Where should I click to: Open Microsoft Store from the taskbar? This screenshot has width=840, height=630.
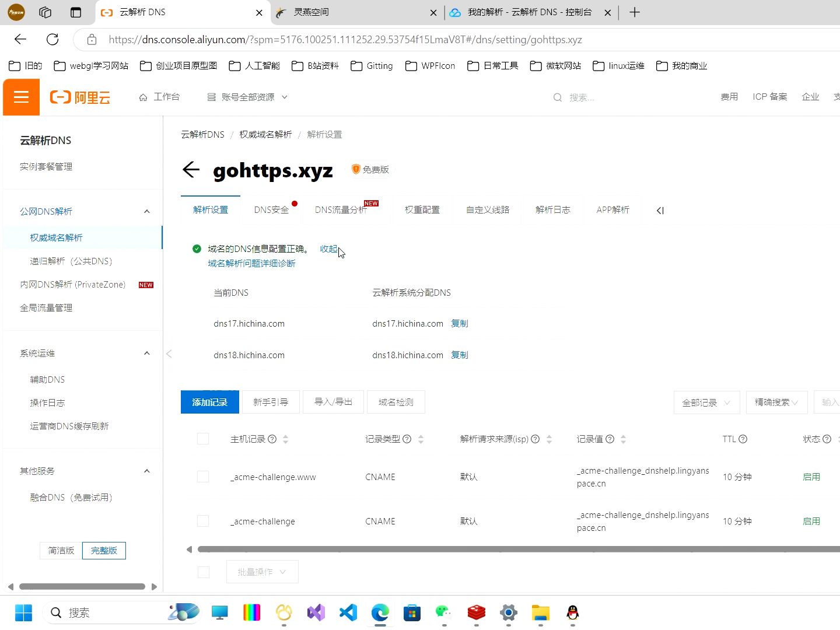click(412, 612)
